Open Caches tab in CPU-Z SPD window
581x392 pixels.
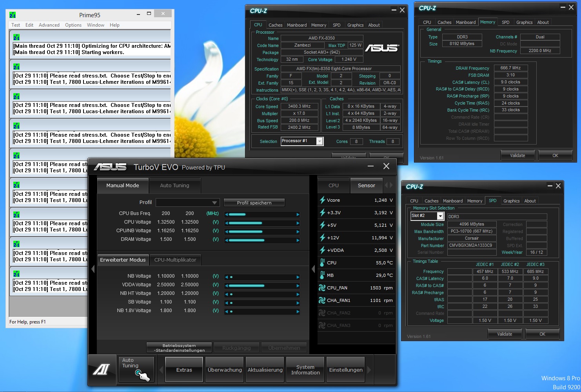pos(432,201)
